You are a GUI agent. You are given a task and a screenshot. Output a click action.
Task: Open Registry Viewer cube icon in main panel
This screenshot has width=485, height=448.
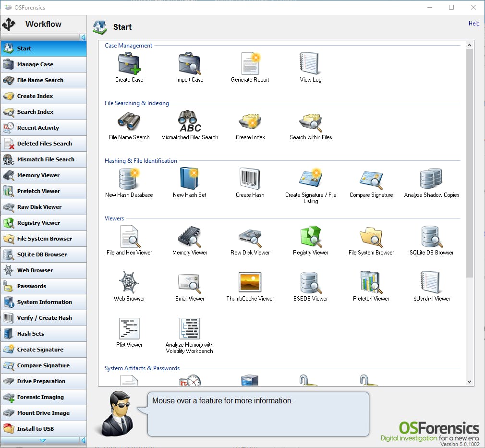tap(311, 237)
